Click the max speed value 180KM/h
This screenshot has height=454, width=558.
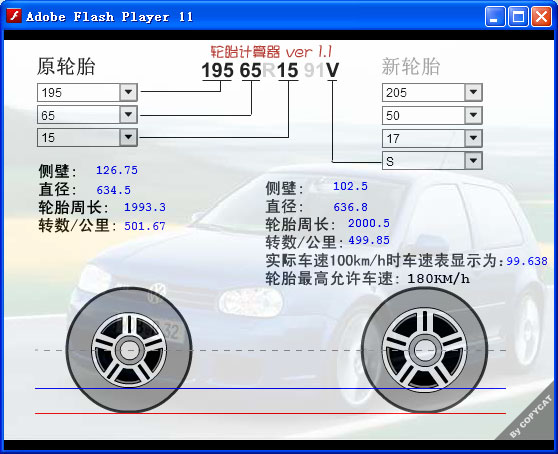point(438,279)
